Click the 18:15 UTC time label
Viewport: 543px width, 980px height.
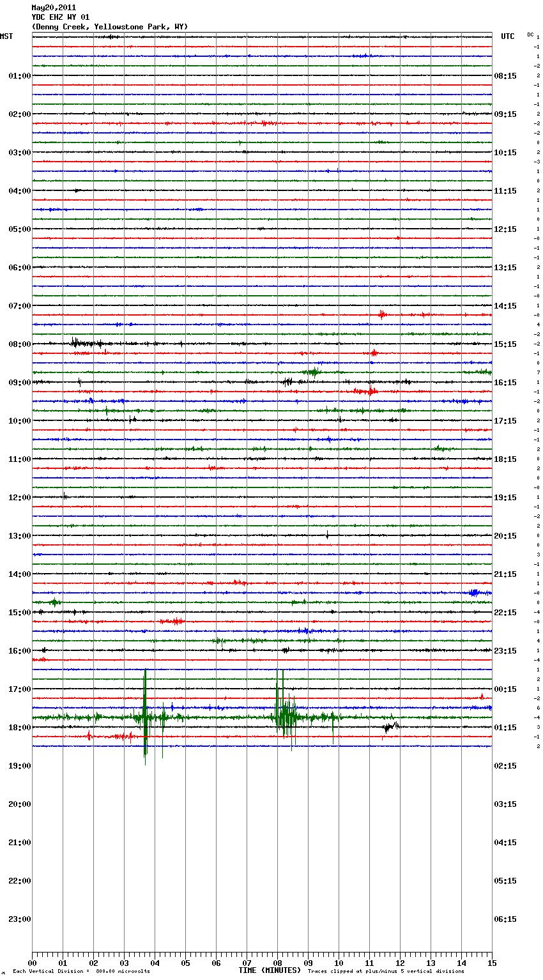click(505, 459)
